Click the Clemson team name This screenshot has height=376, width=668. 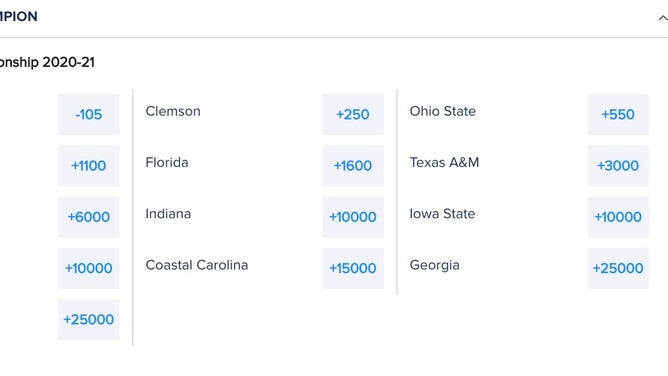(173, 111)
